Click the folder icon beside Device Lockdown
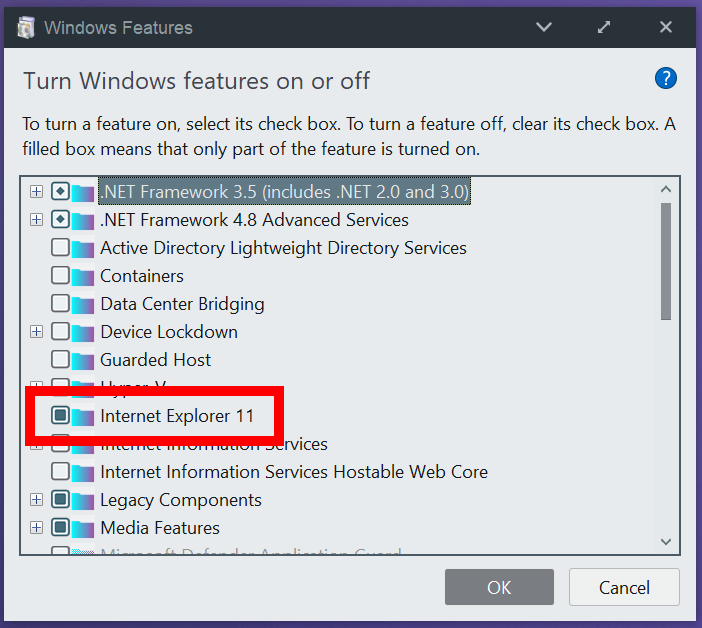The image size is (702, 628). click(84, 332)
